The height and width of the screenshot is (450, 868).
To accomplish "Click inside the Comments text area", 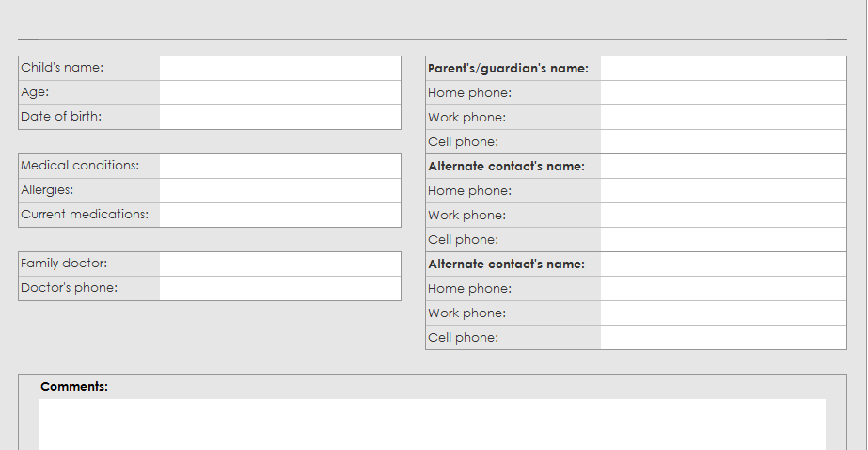I will (432, 424).
